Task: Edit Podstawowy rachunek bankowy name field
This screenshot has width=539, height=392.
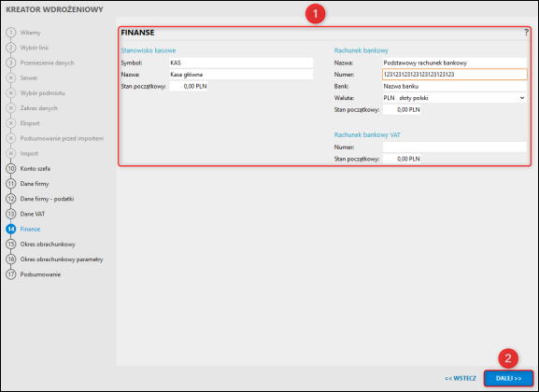Action: click(454, 63)
